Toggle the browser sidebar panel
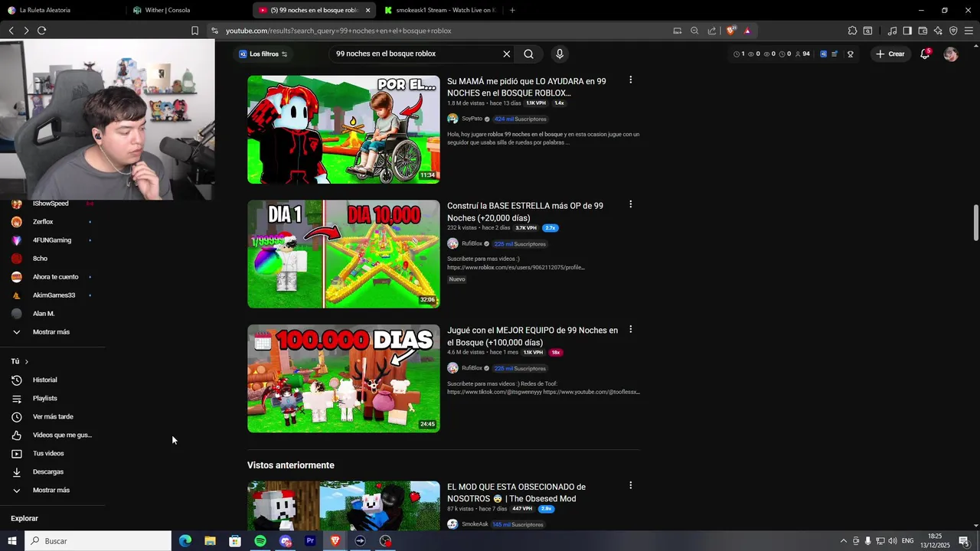 (907, 31)
